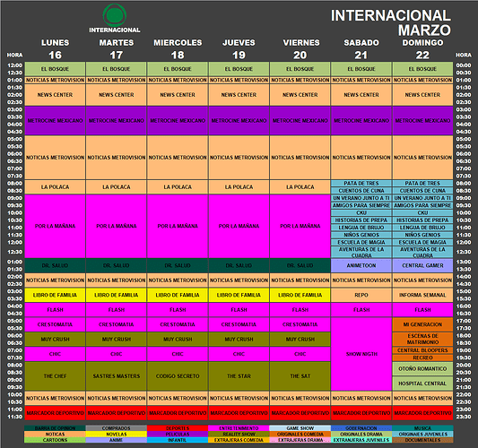Select EL BOSQUE cell on Monday
The image size is (478, 448).
pos(55,69)
